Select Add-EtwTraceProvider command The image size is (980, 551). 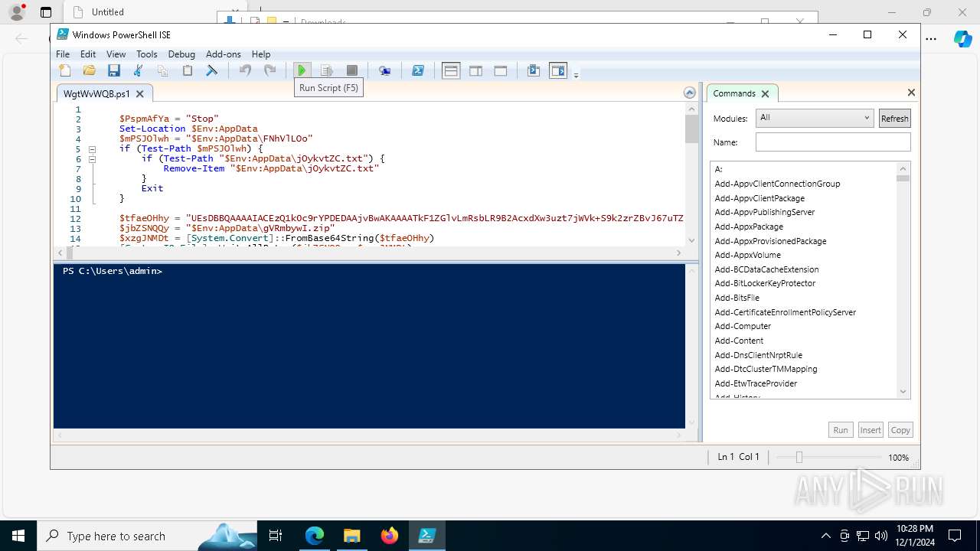[x=756, y=383]
